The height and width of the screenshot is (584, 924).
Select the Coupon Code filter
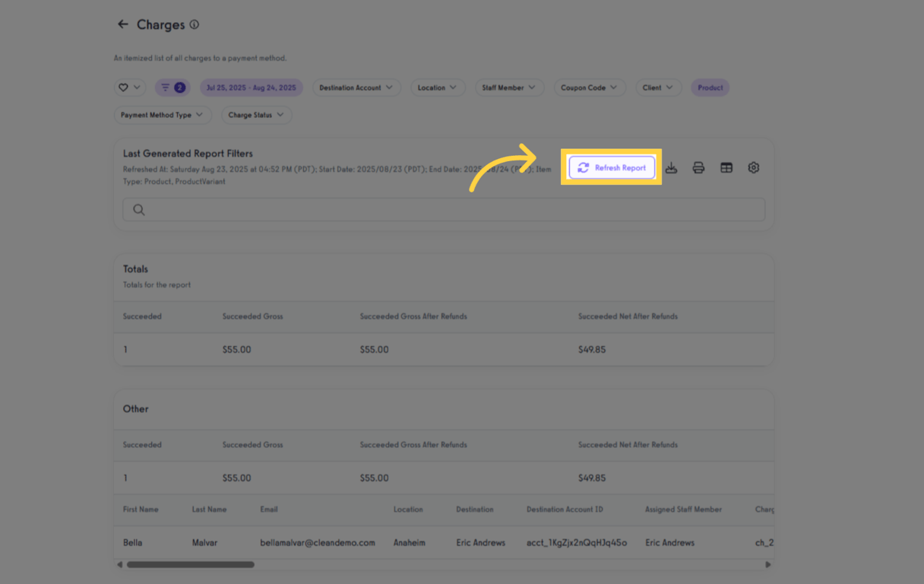tap(590, 87)
